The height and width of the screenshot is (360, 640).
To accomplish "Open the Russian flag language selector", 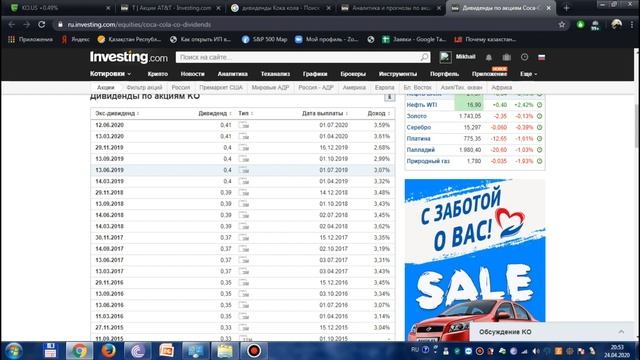I will pos(542,57).
